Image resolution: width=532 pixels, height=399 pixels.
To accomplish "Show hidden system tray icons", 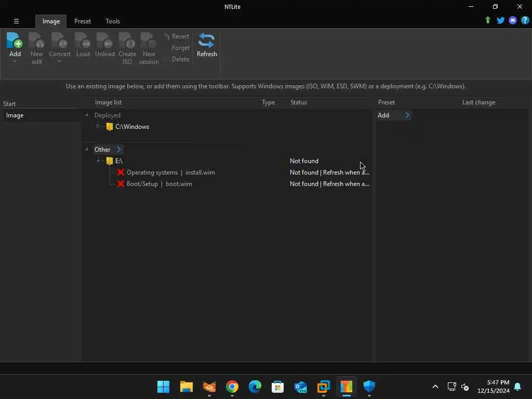I will (435, 387).
